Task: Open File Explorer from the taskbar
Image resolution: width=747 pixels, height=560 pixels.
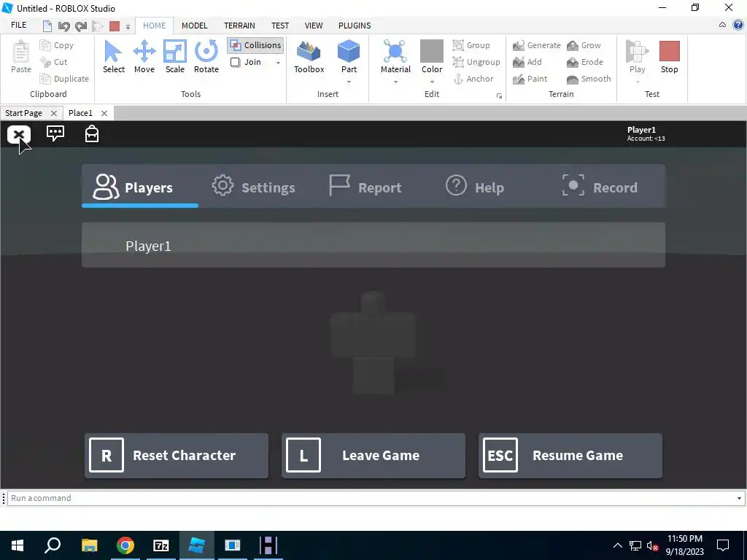Action: [89, 545]
